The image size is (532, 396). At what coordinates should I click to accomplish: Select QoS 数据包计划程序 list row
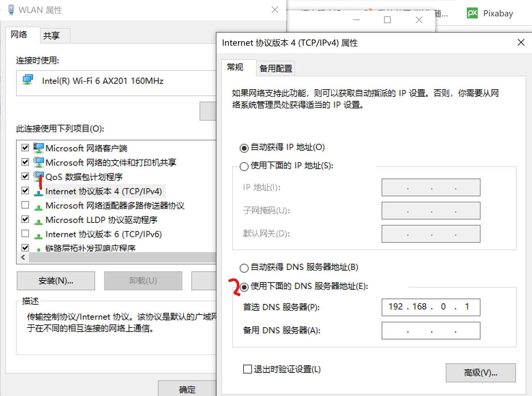coord(84,177)
